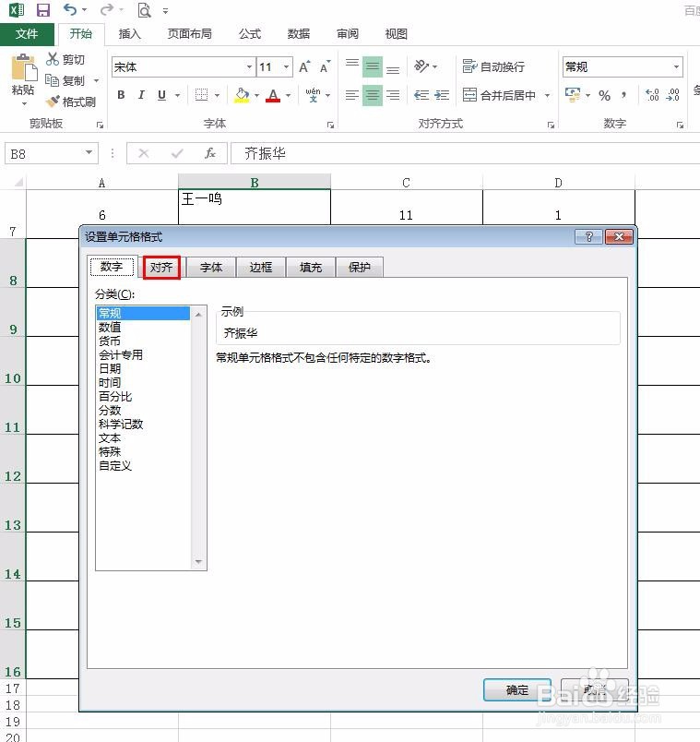700x742 pixels.
Task: Open the font name dropdown (宋体)
Action: pos(249,66)
